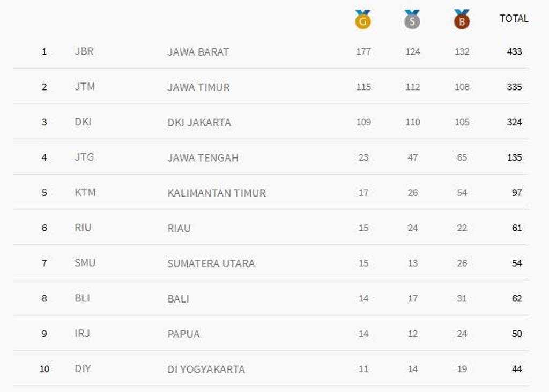This screenshot has height=392, width=549.
Task: Select the BALI province name
Action: pyautogui.click(x=178, y=299)
